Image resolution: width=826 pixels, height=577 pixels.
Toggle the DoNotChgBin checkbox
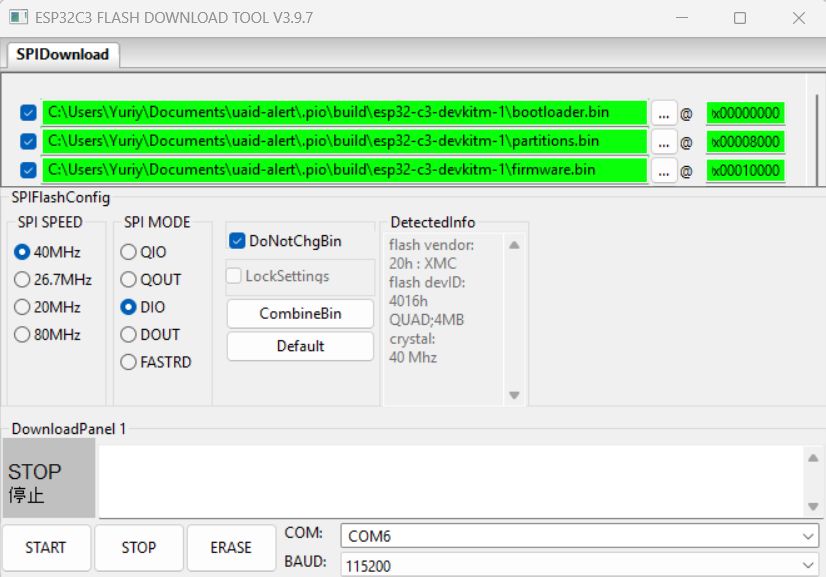[x=286, y=241]
